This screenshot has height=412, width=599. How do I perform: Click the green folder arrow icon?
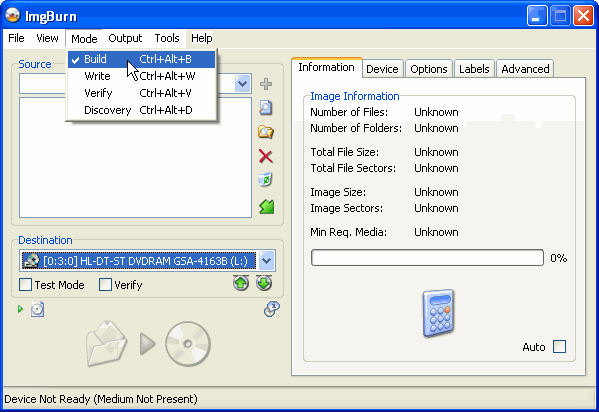[267, 206]
